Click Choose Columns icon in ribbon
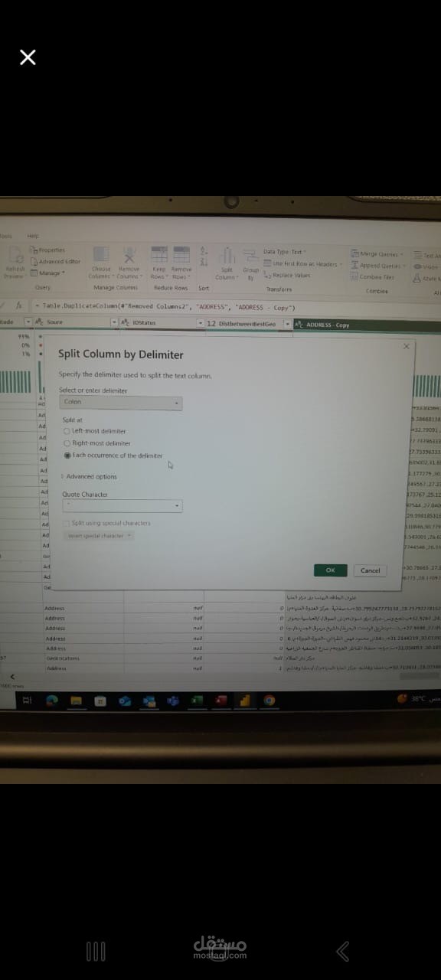441x980 pixels. click(x=103, y=256)
